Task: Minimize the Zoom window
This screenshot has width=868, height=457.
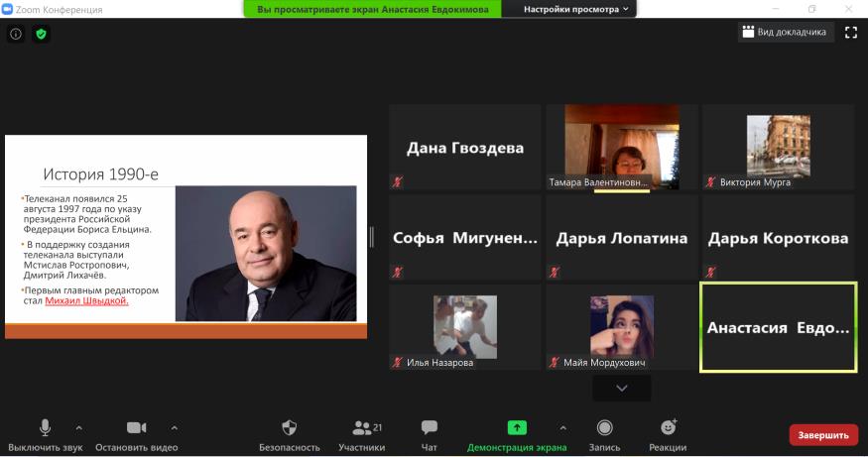Action: pyautogui.click(x=776, y=9)
